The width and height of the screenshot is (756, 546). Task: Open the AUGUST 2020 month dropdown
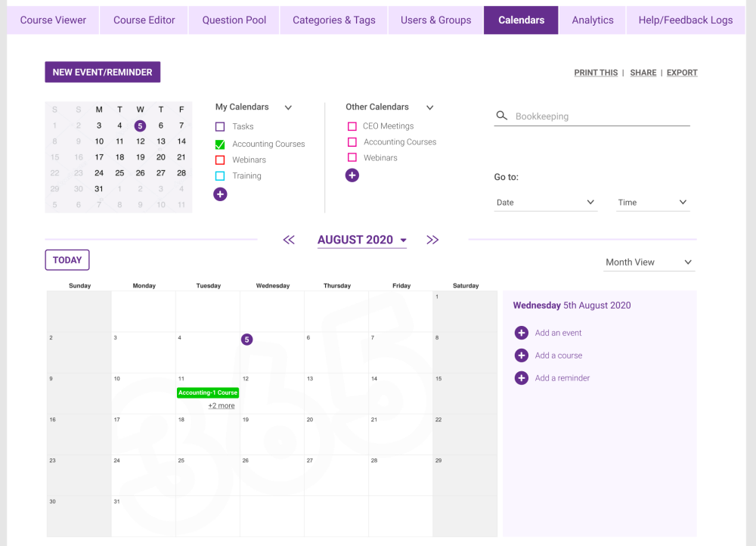[362, 240]
